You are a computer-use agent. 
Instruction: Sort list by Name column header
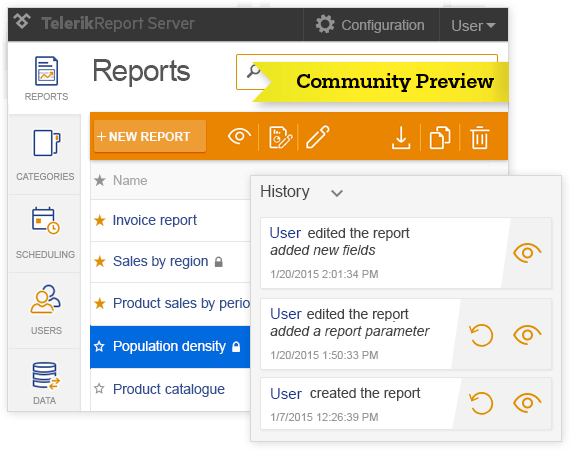coord(130,180)
